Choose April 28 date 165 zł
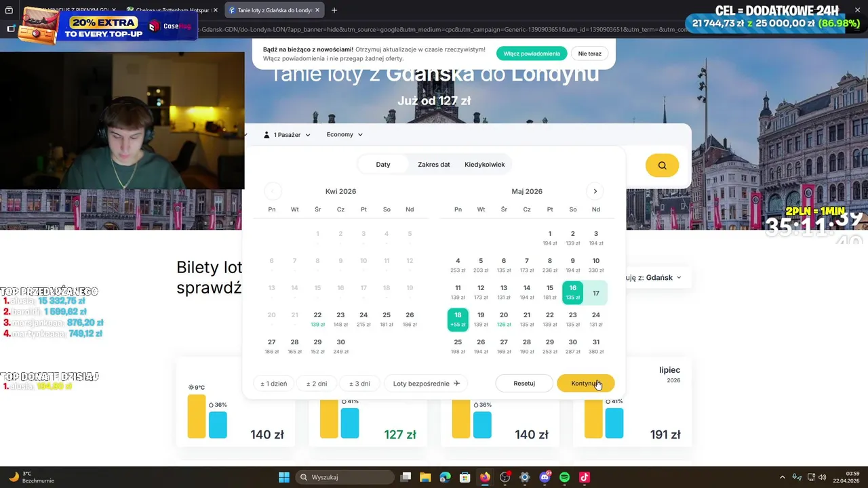 (x=294, y=346)
